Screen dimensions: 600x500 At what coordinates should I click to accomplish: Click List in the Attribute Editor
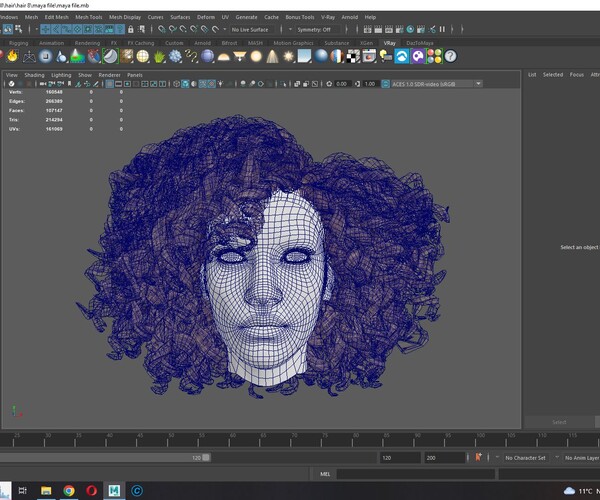point(532,75)
